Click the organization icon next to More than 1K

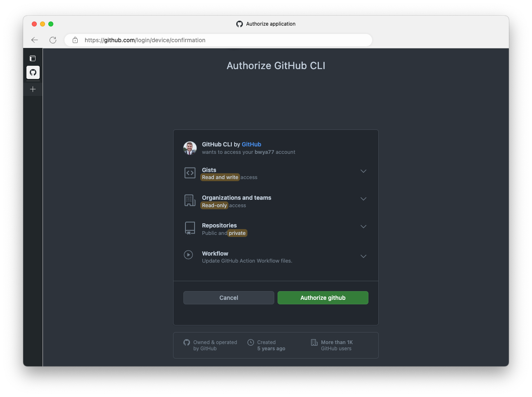pyautogui.click(x=314, y=342)
